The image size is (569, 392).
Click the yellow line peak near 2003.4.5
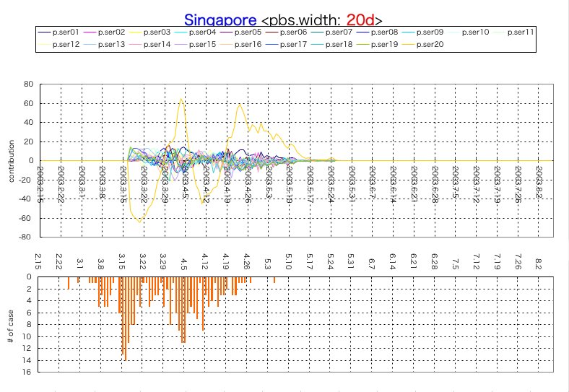click(181, 99)
